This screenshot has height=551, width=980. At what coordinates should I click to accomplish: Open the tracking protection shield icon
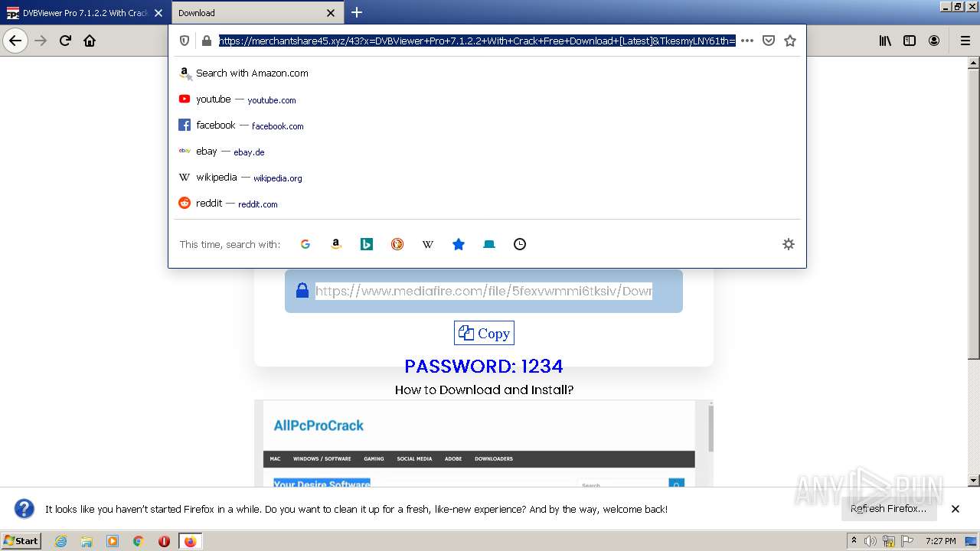coord(185,41)
